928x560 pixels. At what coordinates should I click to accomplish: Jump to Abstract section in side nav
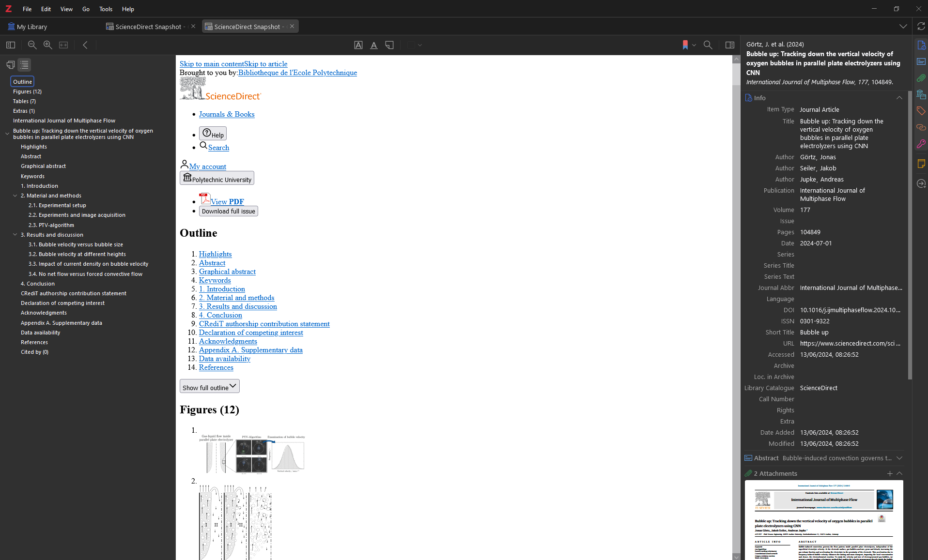tap(921, 61)
